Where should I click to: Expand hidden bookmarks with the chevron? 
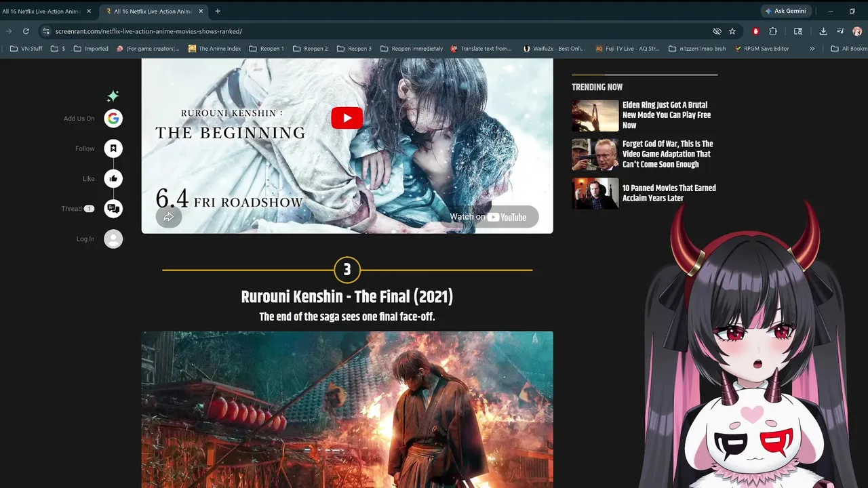[812, 49]
